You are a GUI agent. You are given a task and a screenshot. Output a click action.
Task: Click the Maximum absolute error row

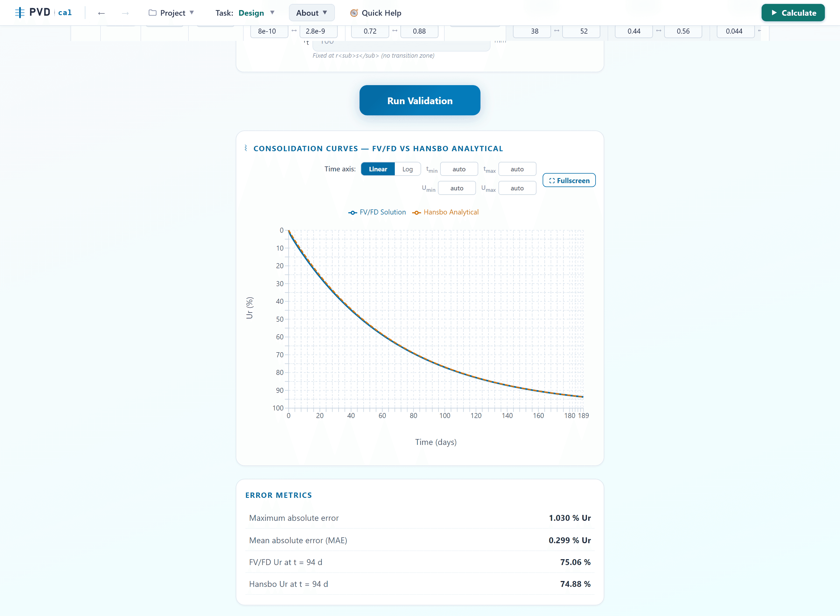[420, 518]
